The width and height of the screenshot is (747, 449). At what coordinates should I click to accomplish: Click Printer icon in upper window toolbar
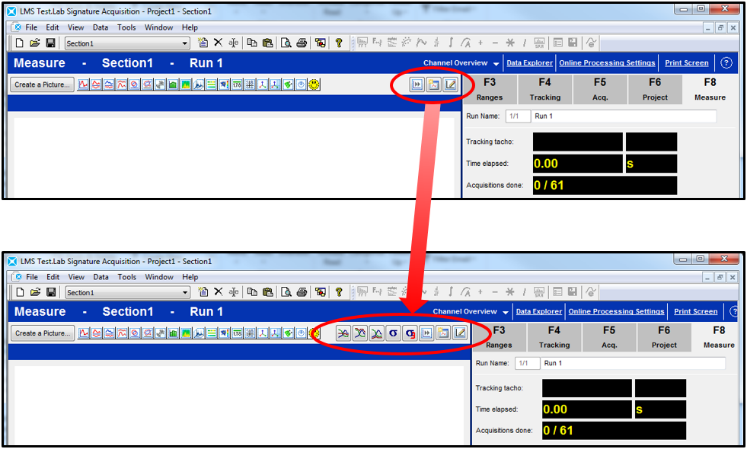point(301,43)
